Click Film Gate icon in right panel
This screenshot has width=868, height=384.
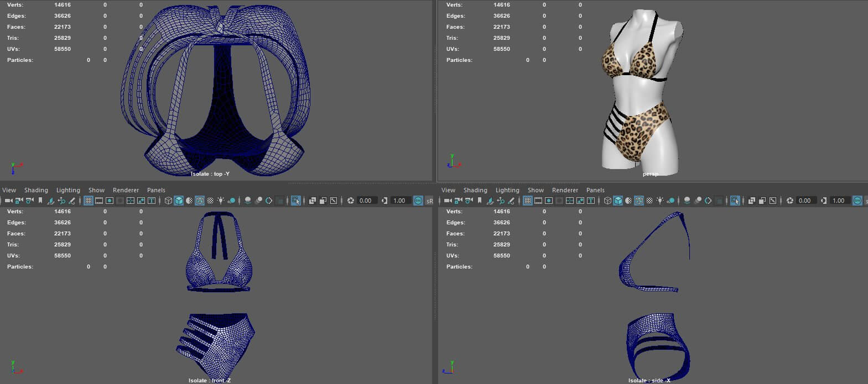(x=538, y=201)
